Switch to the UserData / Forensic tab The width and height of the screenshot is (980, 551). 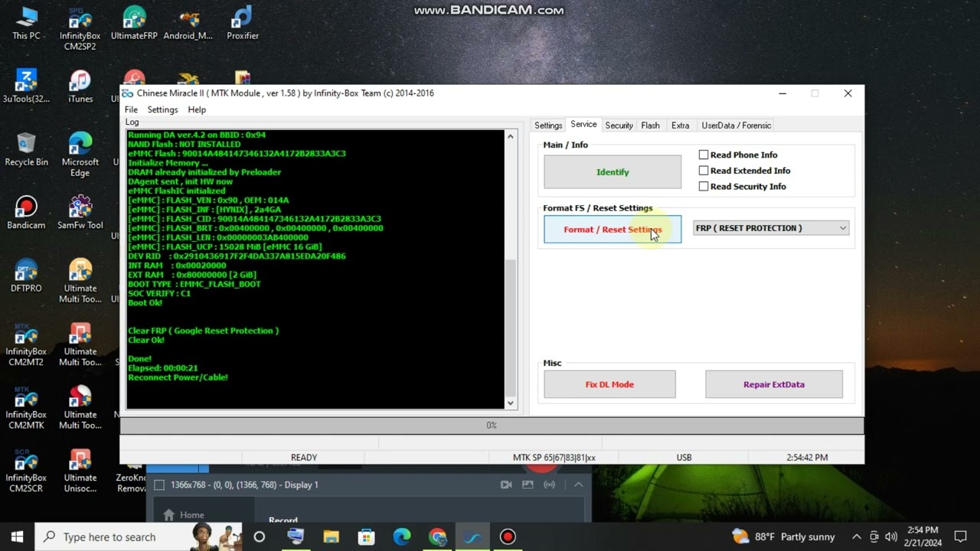tap(737, 126)
